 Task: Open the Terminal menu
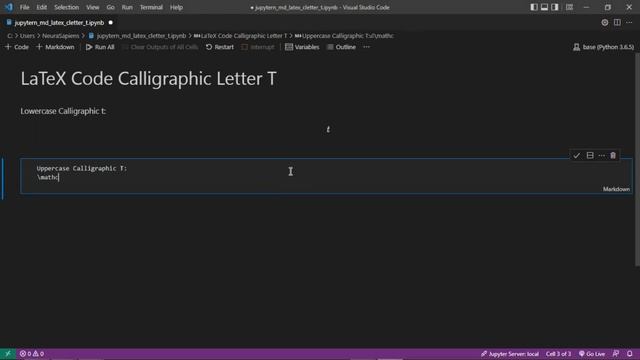(151, 7)
